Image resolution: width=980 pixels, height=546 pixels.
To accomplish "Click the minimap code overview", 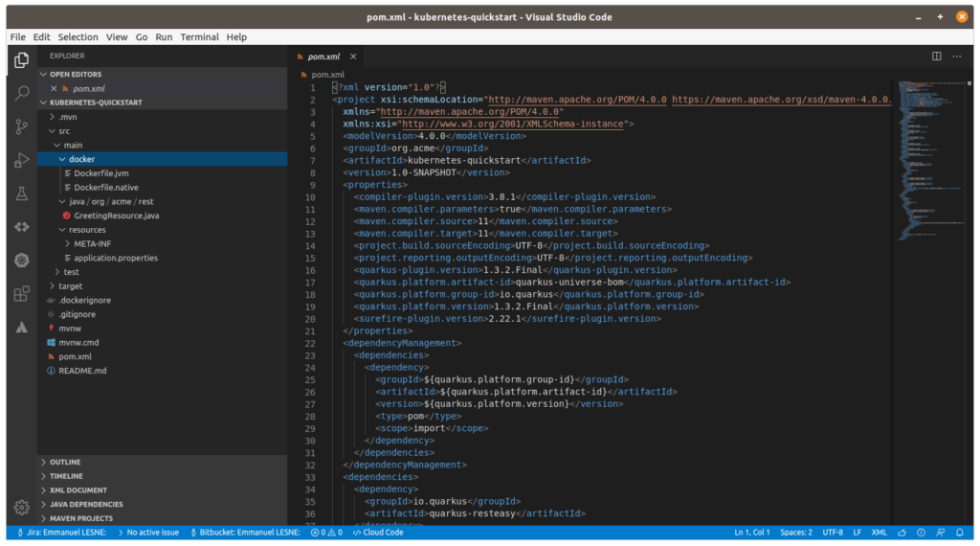I will point(931,159).
